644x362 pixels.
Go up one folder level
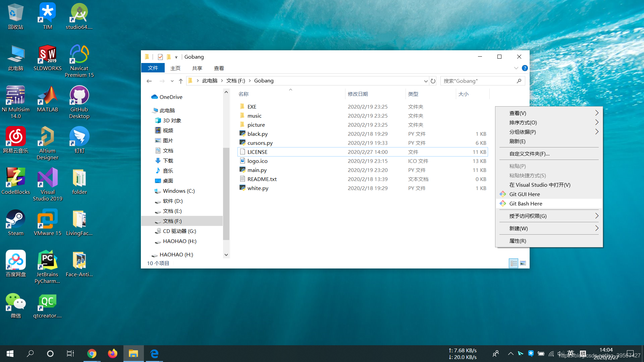click(x=180, y=81)
